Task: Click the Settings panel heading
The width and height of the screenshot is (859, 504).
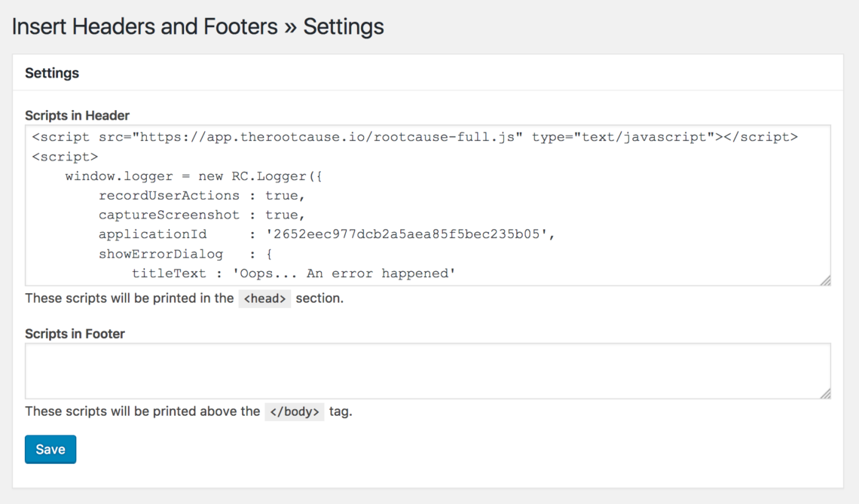Action: tap(52, 73)
